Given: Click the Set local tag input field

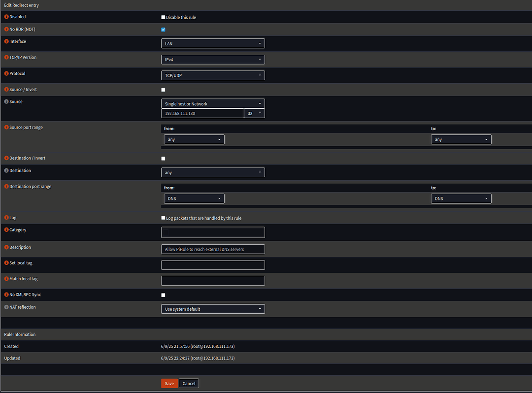Looking at the screenshot, I should point(213,264).
